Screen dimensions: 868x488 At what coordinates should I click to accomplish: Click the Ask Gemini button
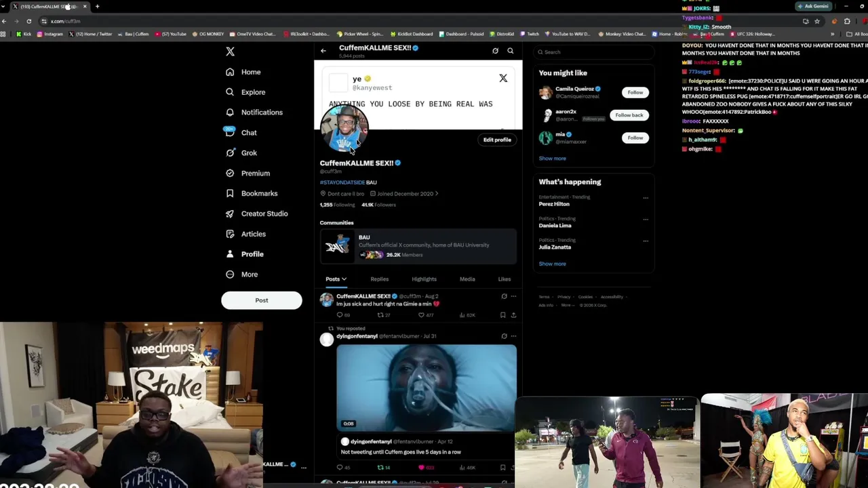coord(814,6)
